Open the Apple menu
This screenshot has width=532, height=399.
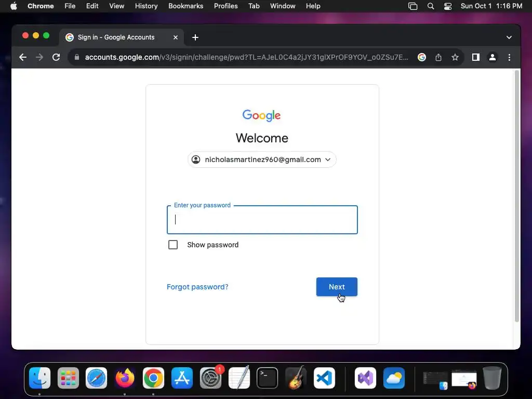[x=14, y=6]
